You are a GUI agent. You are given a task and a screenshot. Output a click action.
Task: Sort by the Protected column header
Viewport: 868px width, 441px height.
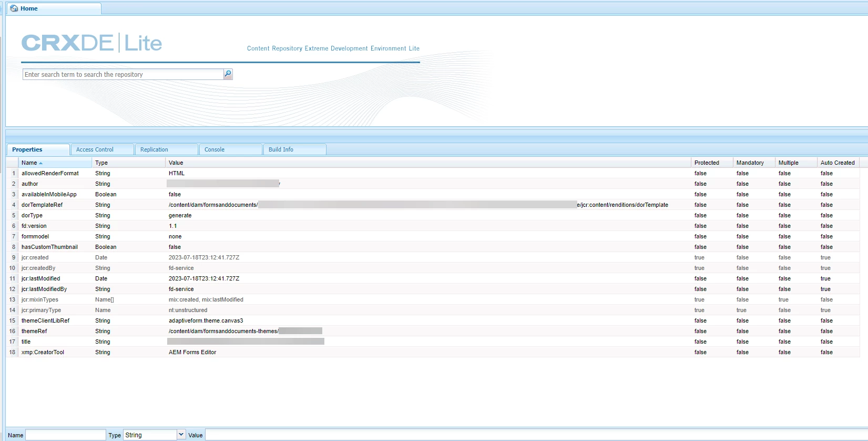pyautogui.click(x=712, y=163)
